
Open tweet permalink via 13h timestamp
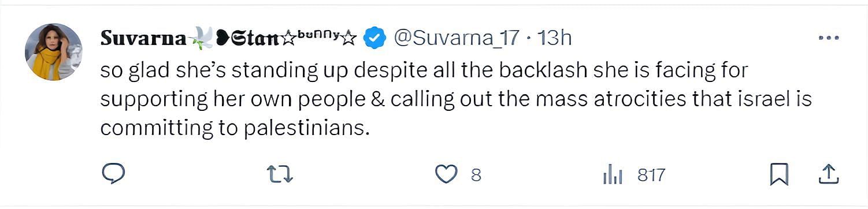(554, 39)
